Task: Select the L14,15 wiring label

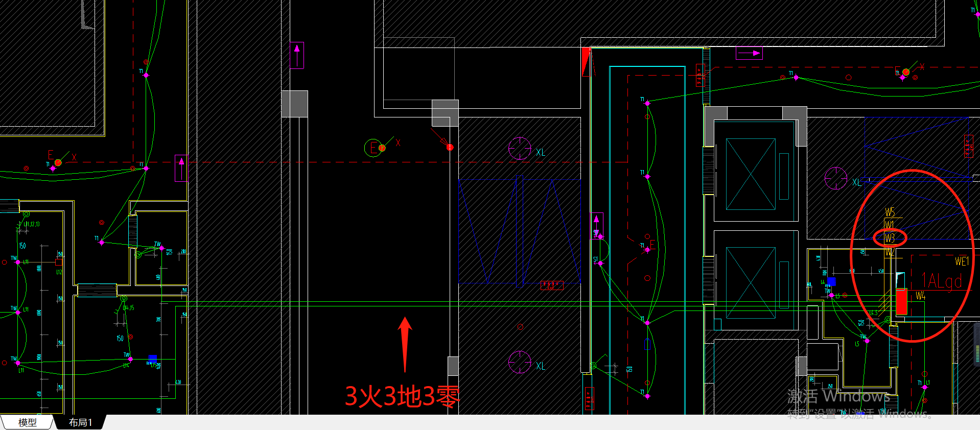Action: click(128, 308)
